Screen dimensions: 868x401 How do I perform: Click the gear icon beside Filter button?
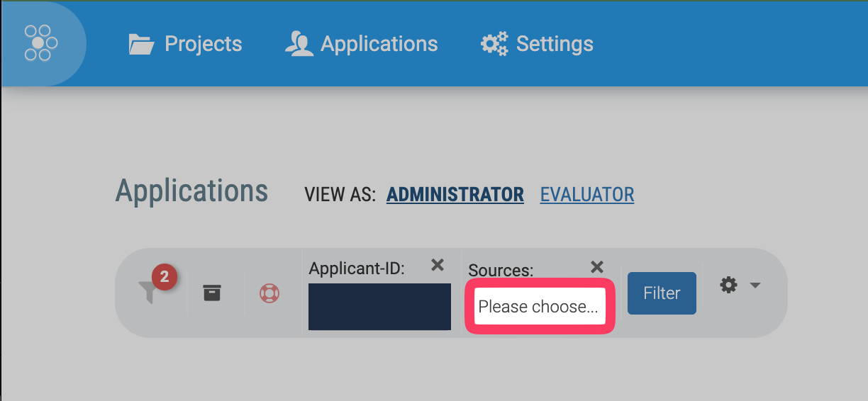coord(728,285)
